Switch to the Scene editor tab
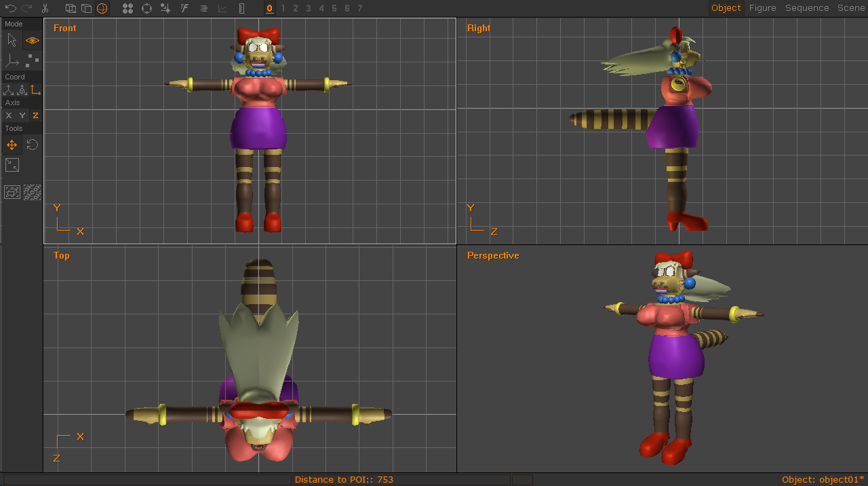The height and width of the screenshot is (486, 868). (x=851, y=8)
